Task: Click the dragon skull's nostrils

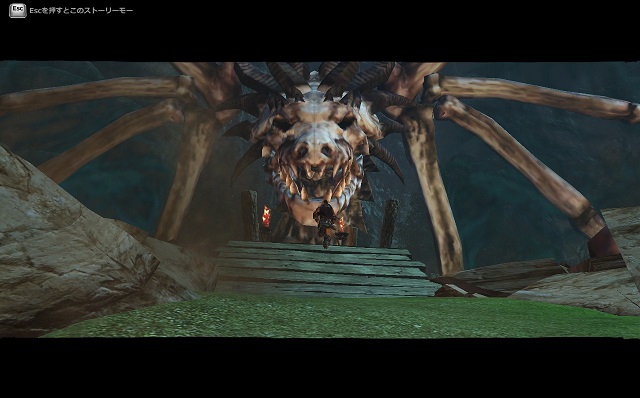Action: click(314, 151)
